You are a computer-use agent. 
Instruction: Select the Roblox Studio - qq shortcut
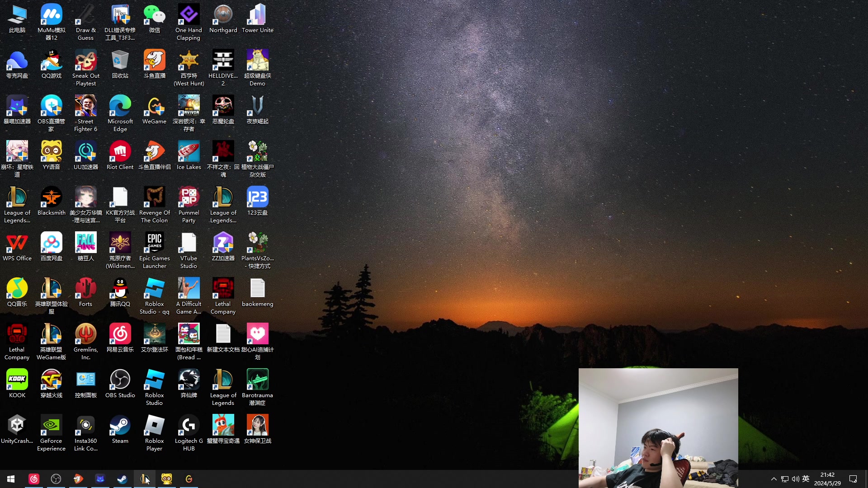(x=154, y=296)
